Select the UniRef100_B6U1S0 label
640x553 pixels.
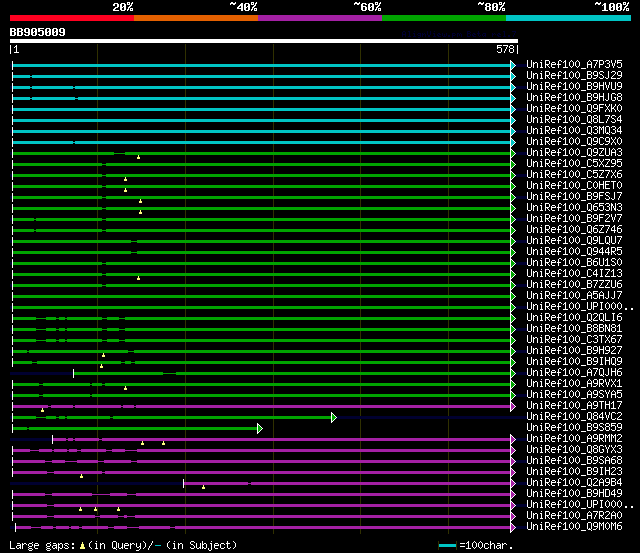[574, 263]
